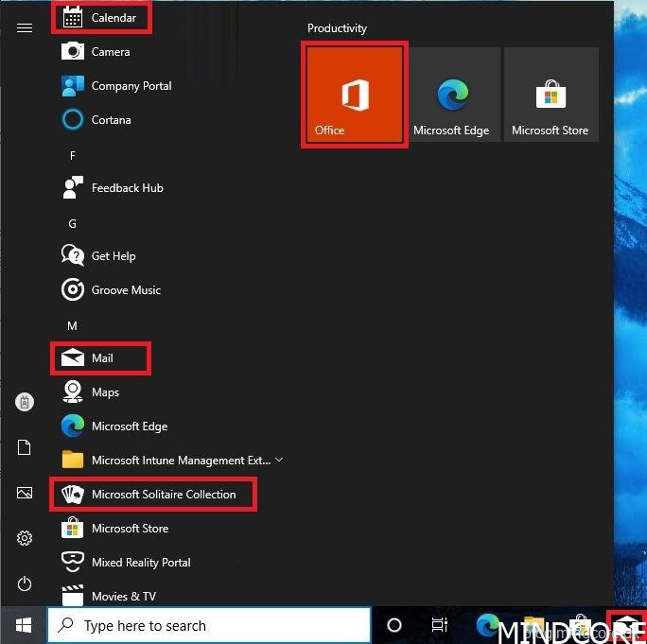Viewport: 647px width, 644px height.
Task: Click the letter M section header
Action: 73,325
